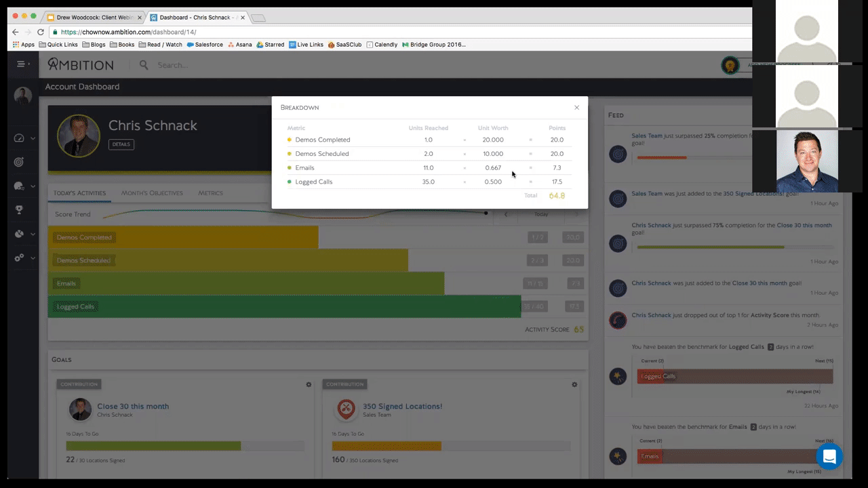
Task: Toggle the hamburger sidebar menu
Action: click(22, 64)
